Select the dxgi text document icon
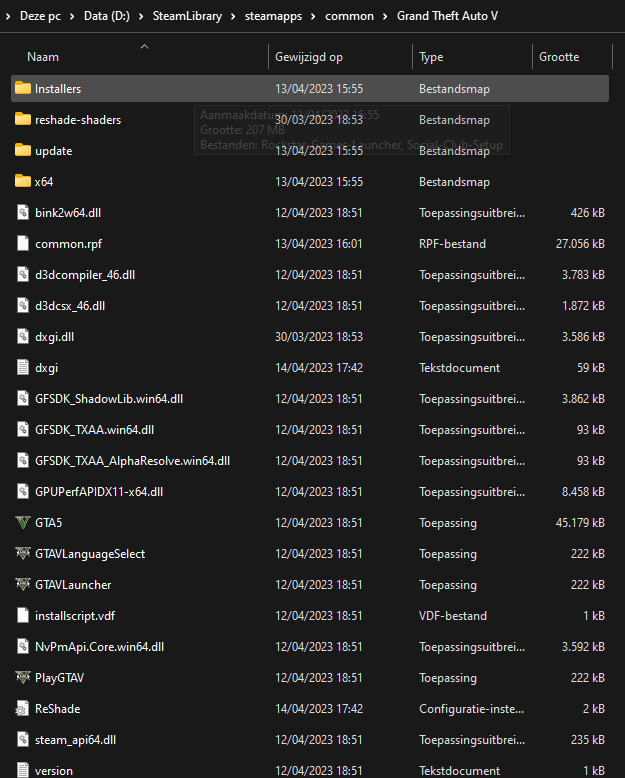The width and height of the screenshot is (625, 778). 24,368
